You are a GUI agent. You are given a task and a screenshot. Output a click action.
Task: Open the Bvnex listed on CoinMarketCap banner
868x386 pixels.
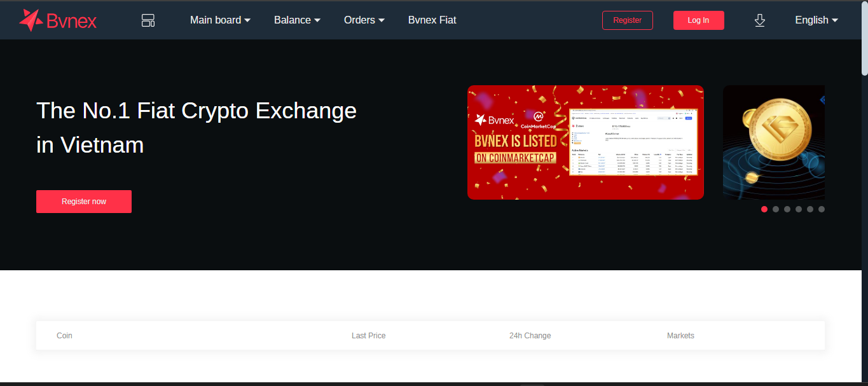tap(586, 142)
